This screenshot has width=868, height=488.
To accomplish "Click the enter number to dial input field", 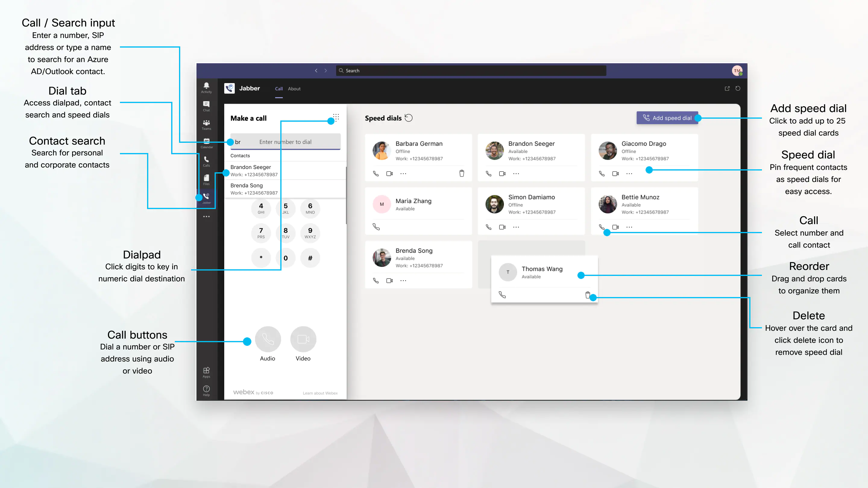I will point(285,141).
